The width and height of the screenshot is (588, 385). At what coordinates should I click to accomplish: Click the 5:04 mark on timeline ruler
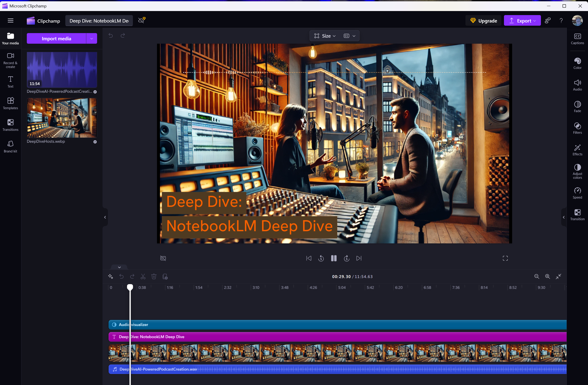tap(342, 288)
